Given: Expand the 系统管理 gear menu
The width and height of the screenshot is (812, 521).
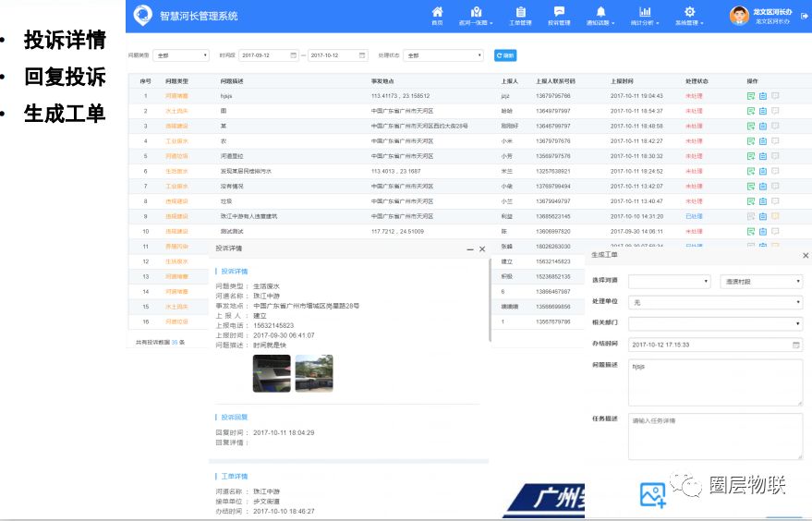Looking at the screenshot, I should point(689,16).
